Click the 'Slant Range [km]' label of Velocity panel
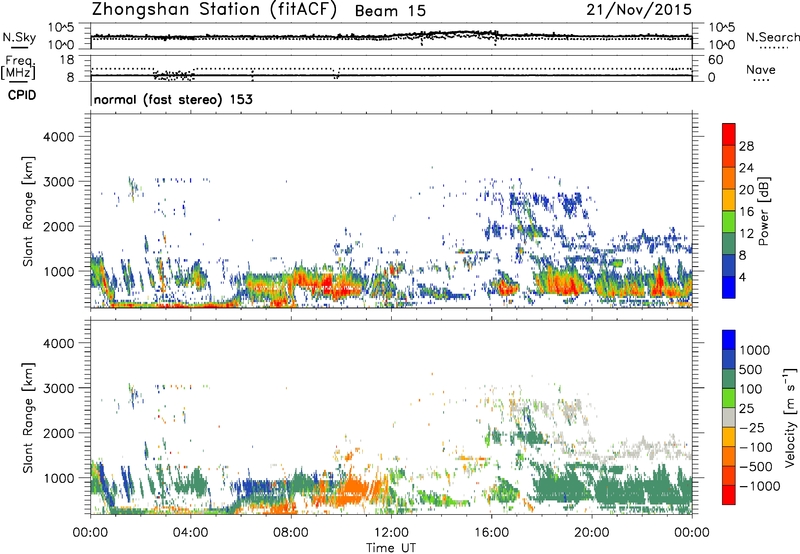800x554 pixels. click(28, 418)
